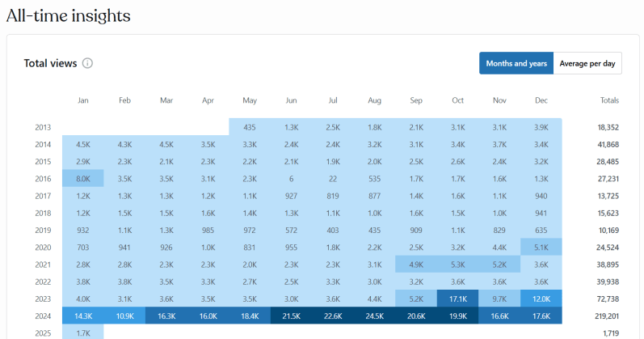
Task: Switch to Average per day view
Action: 587,63
